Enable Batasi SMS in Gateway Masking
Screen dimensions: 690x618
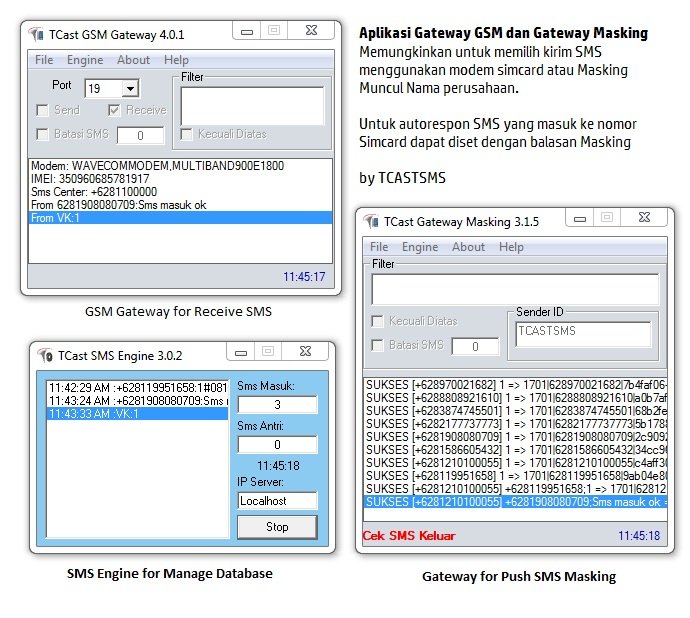click(378, 345)
